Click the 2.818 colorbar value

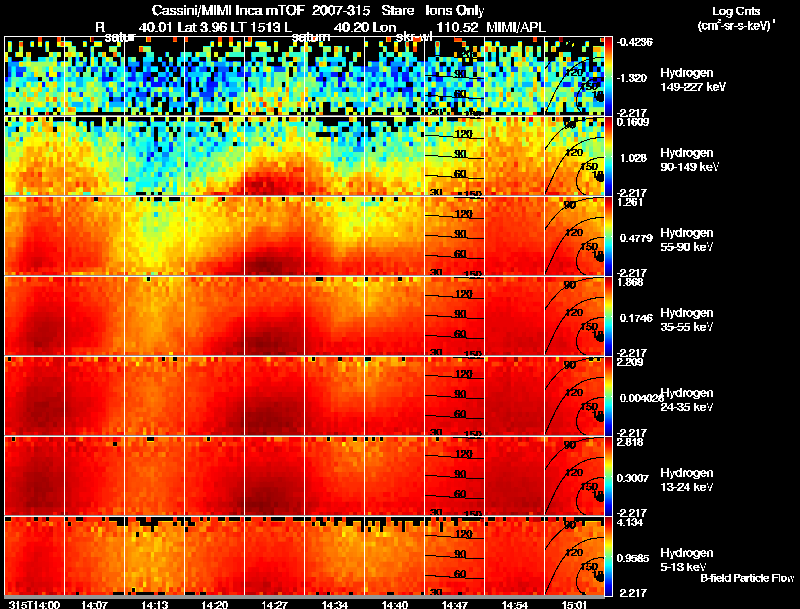(x=630, y=442)
